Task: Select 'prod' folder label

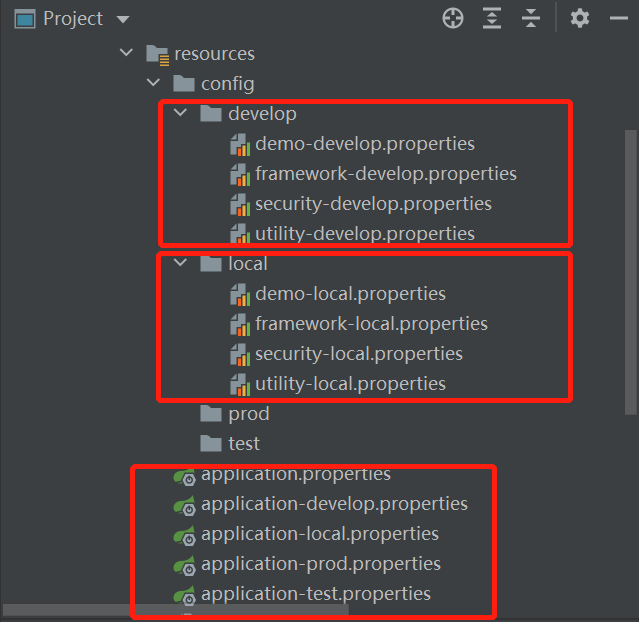Action: 249,415
